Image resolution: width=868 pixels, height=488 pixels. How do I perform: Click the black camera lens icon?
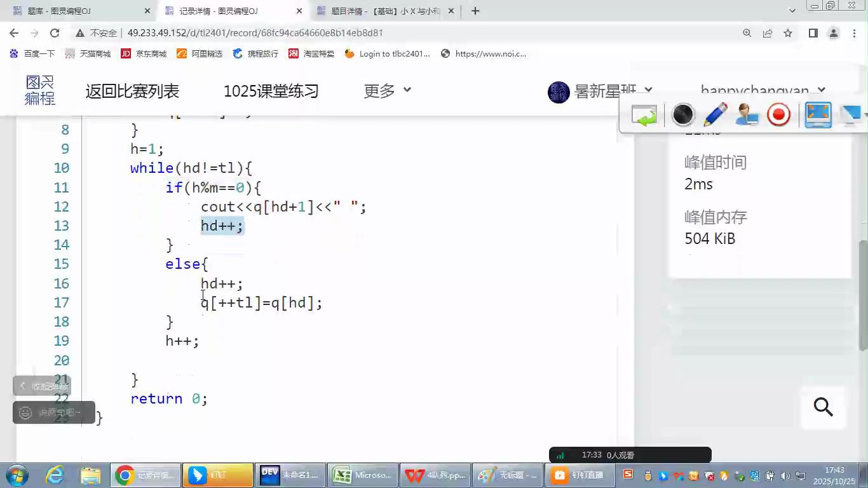(x=683, y=115)
